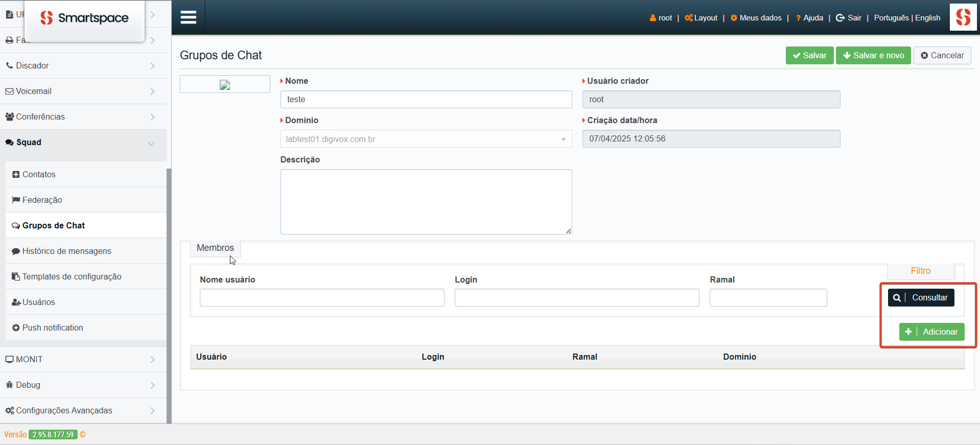Open the Smartspace logo in top-right corner
The height and width of the screenshot is (445, 980).
point(963,17)
